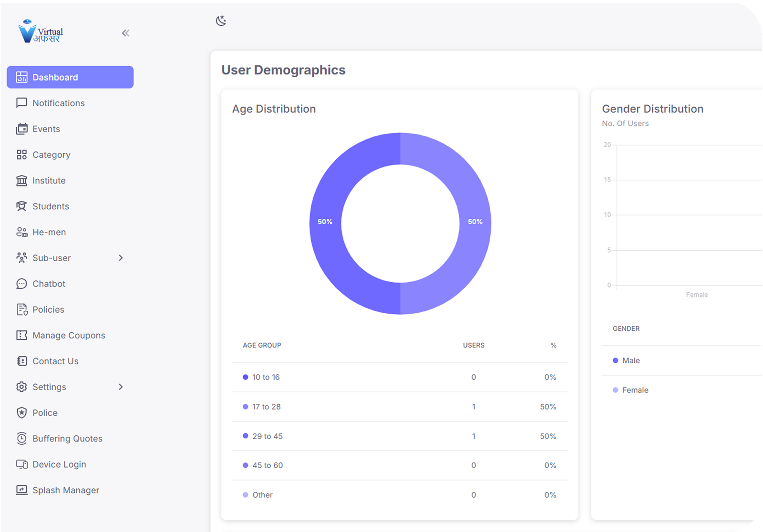Viewport: 763px width, 532px height.
Task: Open the Policies menu item
Action: coord(48,309)
